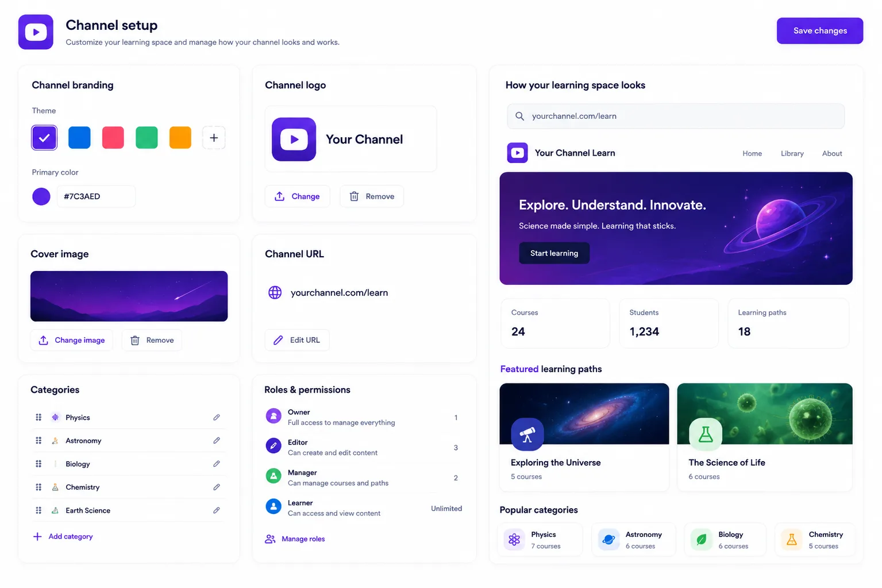Grab the Earth Science row drag handle

point(38,510)
